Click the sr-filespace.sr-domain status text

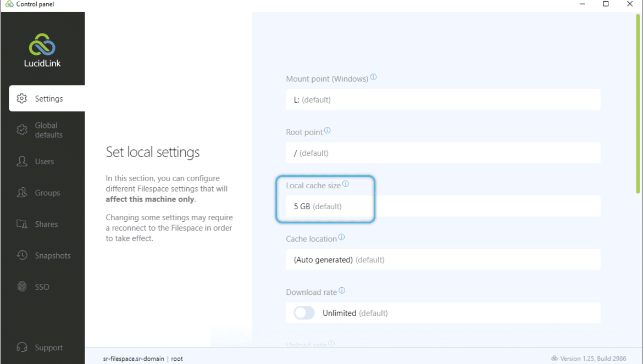134,359
